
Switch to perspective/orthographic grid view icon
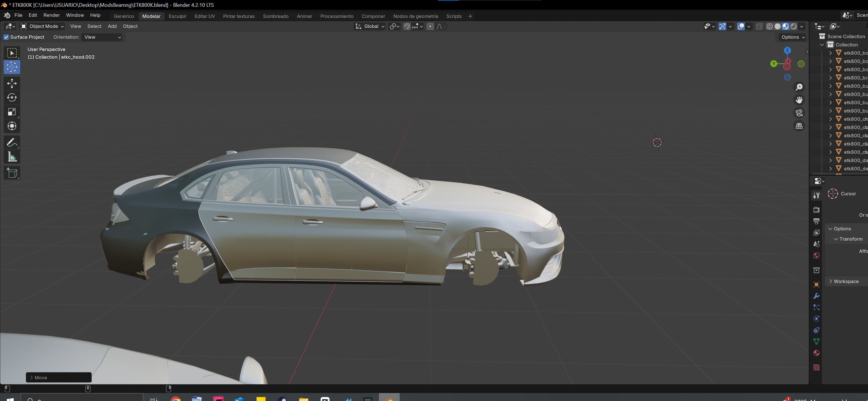pyautogui.click(x=799, y=126)
